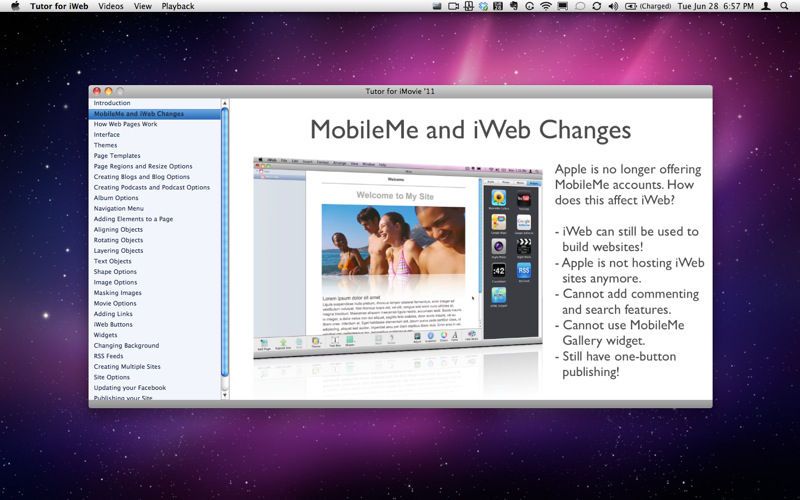Open Page Regions and Resize Options
Viewport: 800px width, 500px height.
point(155,166)
